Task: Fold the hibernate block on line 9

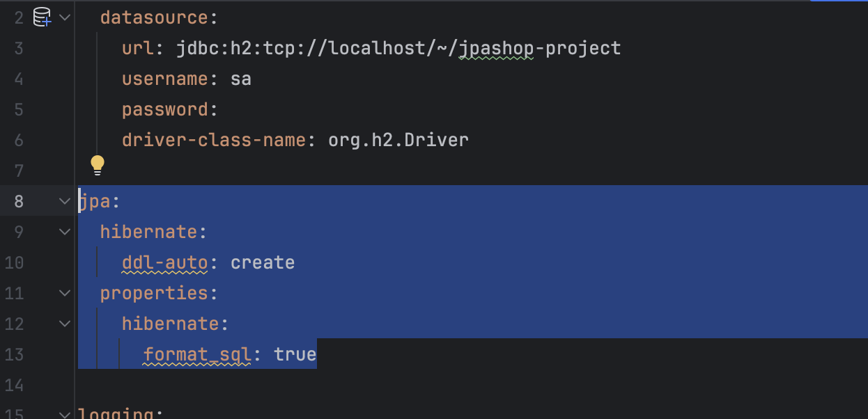Action: coord(65,232)
